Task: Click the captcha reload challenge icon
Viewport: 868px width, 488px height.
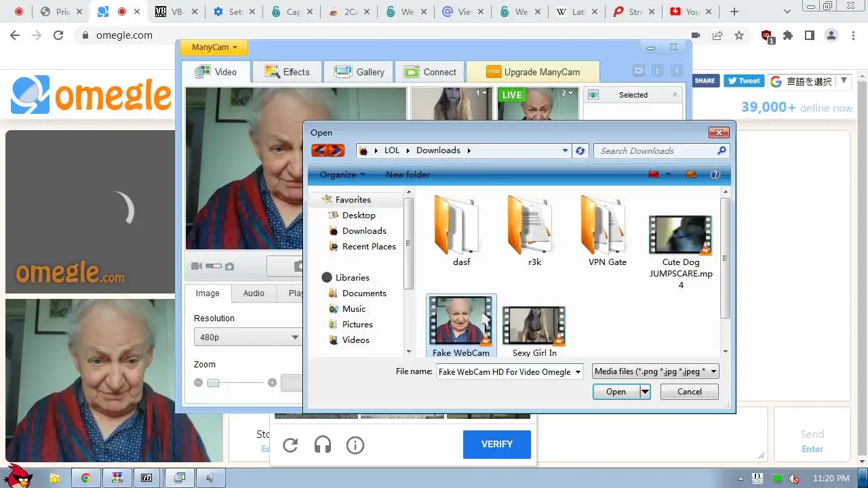Action: (290, 445)
